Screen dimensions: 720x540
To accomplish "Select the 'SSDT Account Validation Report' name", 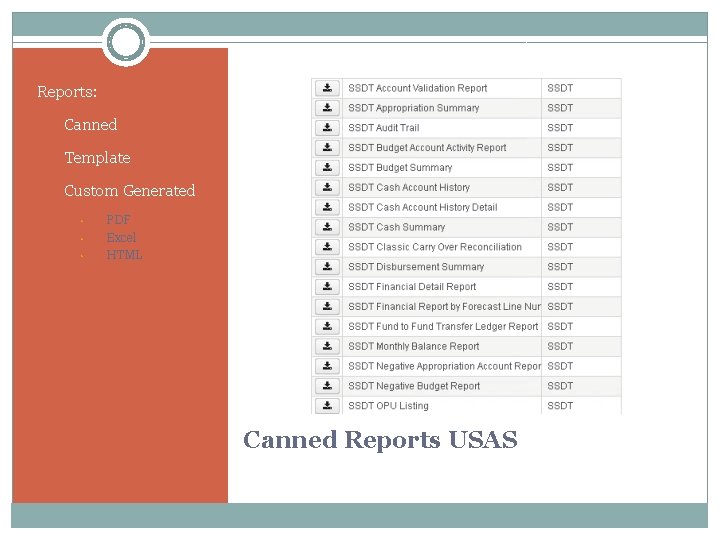I will [x=417, y=88].
